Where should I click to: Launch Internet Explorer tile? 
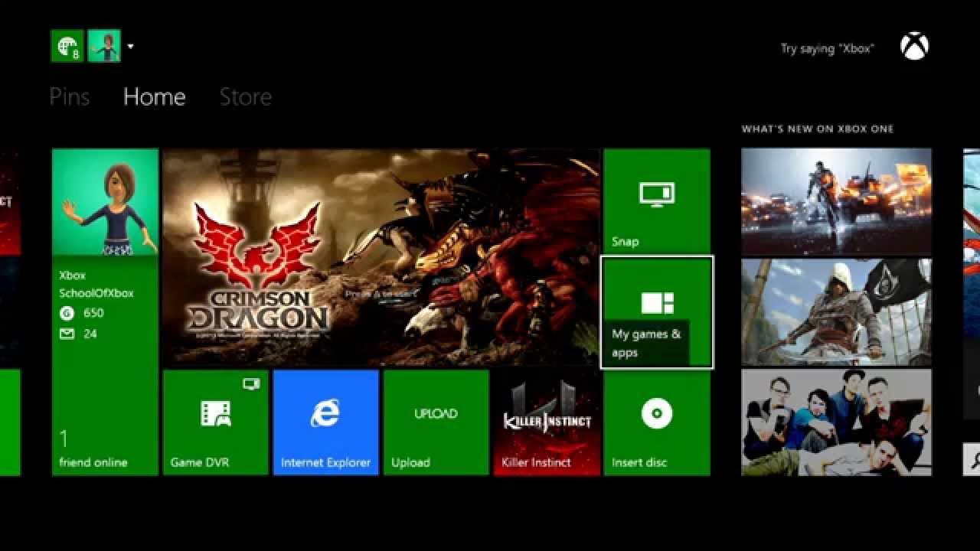click(x=325, y=422)
